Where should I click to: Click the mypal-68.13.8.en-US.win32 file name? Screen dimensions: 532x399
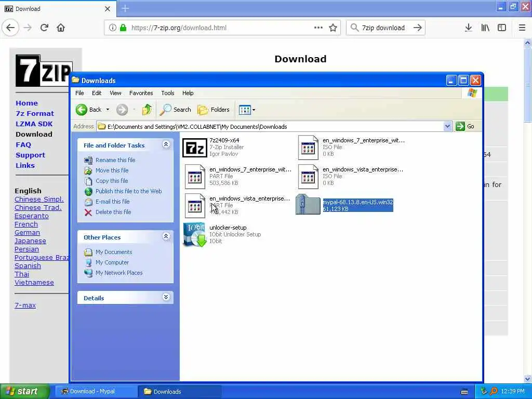(357, 202)
